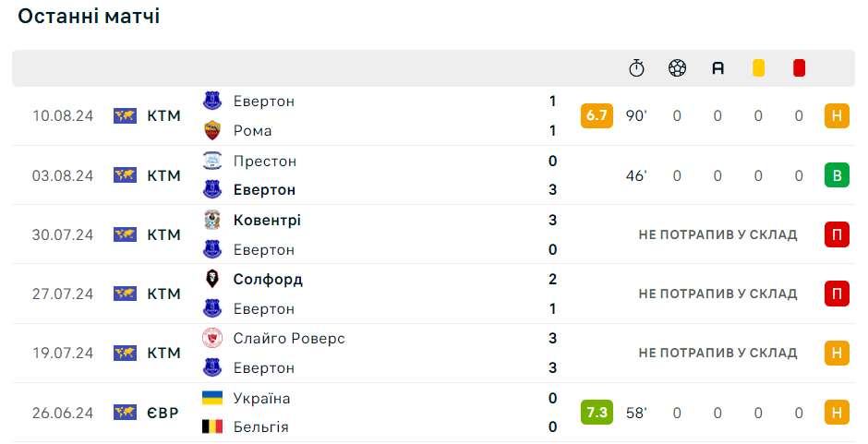Click the yellow card column icon

758,68
